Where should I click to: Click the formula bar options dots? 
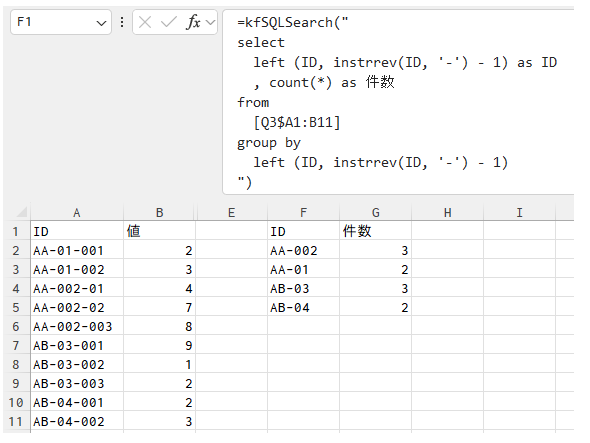pos(122,22)
